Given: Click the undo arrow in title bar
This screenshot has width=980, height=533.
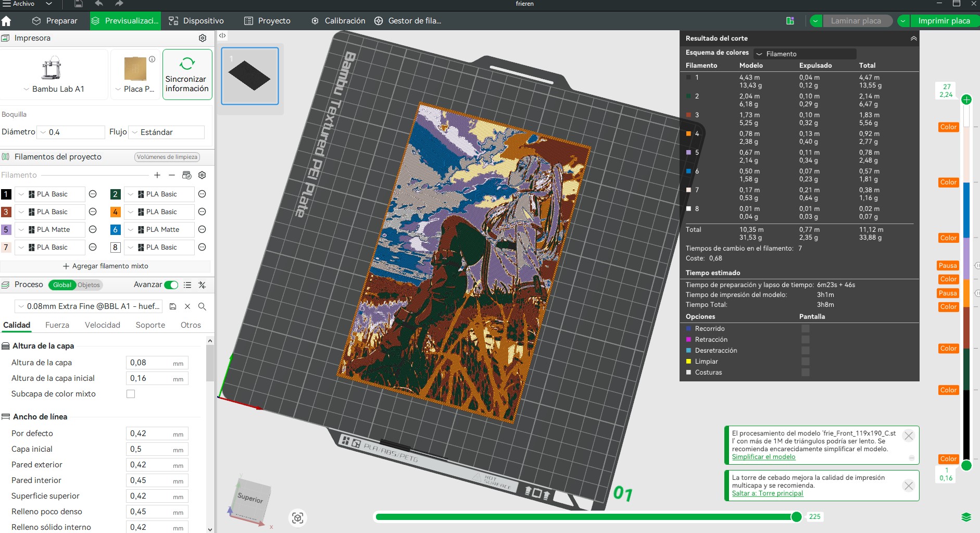Looking at the screenshot, I should (99, 4).
